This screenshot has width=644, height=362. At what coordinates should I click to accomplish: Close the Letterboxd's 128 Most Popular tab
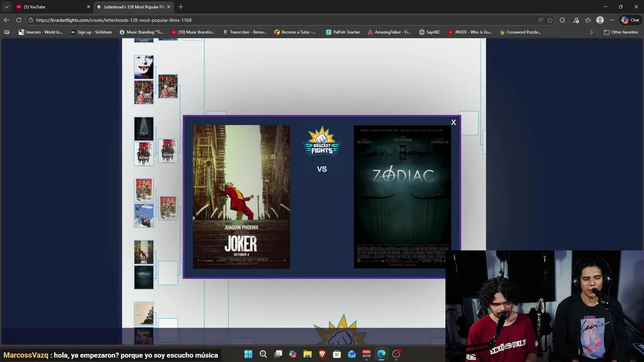coord(169,7)
